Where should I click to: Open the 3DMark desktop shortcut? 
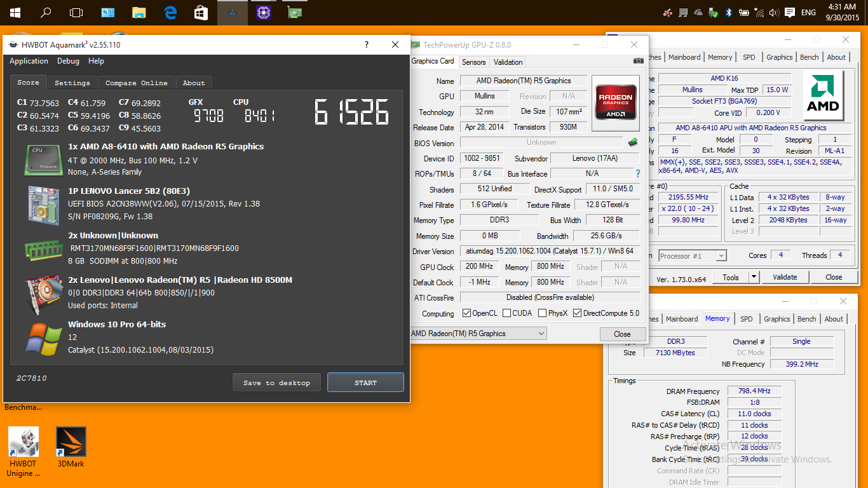click(x=71, y=447)
